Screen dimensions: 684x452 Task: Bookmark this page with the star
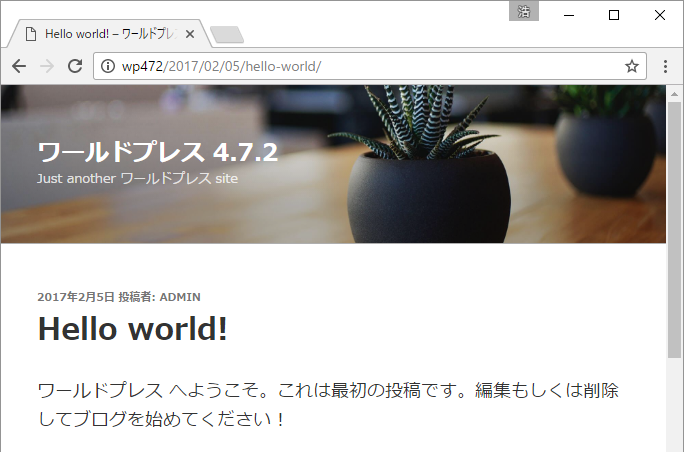pyautogui.click(x=632, y=66)
